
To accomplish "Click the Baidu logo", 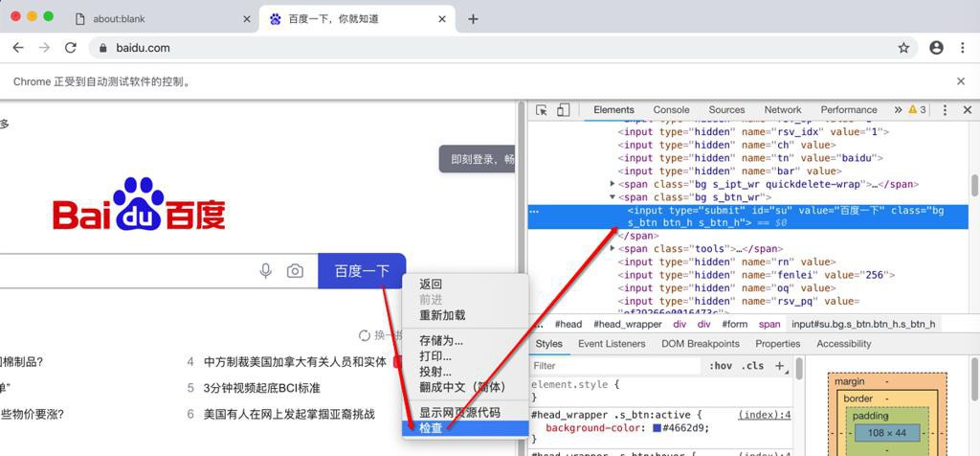I will (x=139, y=204).
